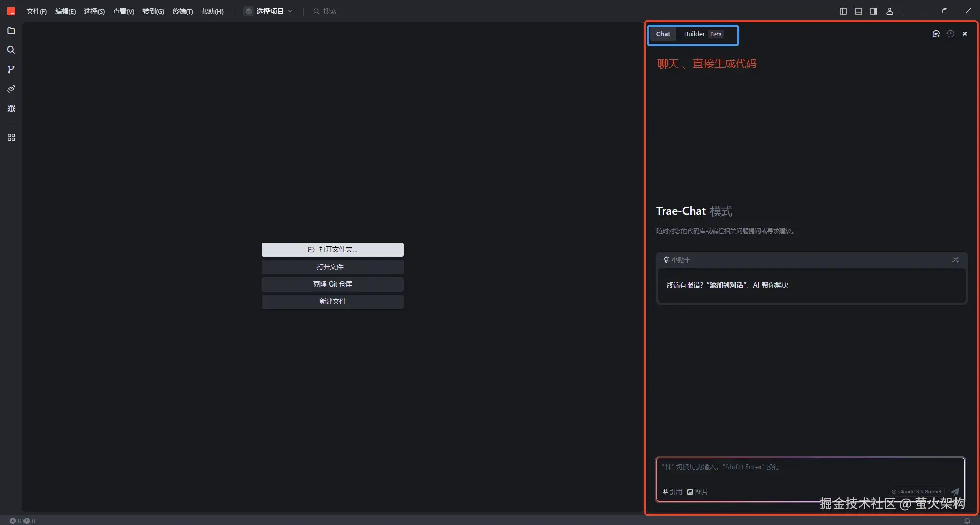The height and width of the screenshot is (525, 980).
Task: Open the 查看(V) menu
Action: (x=124, y=11)
